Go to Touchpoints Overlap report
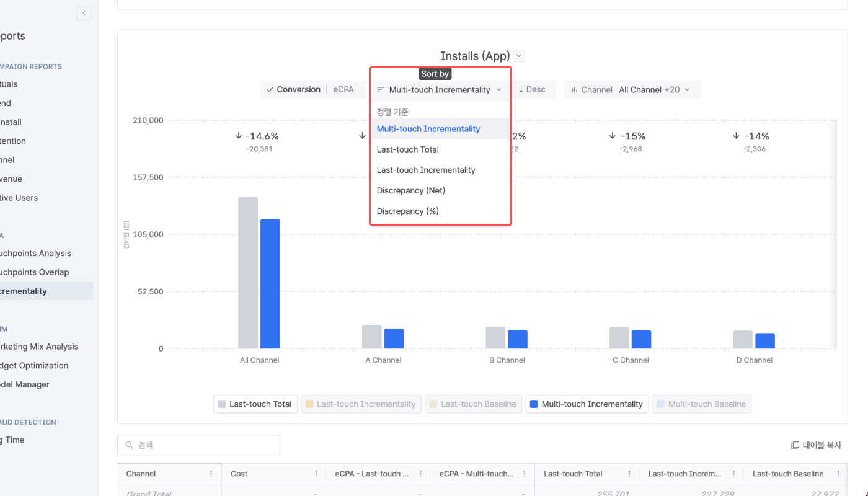The width and height of the screenshot is (868, 496). (x=34, y=272)
